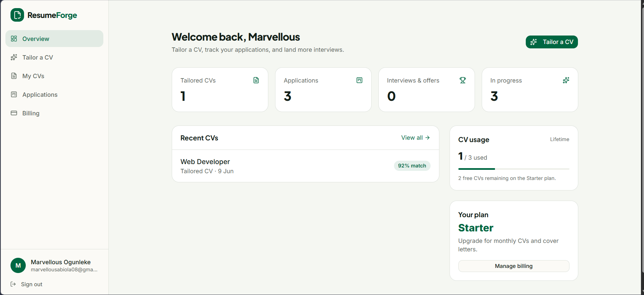Open the Web Developer recent CV entry
Screen dimensions: 644x295
[306, 166]
